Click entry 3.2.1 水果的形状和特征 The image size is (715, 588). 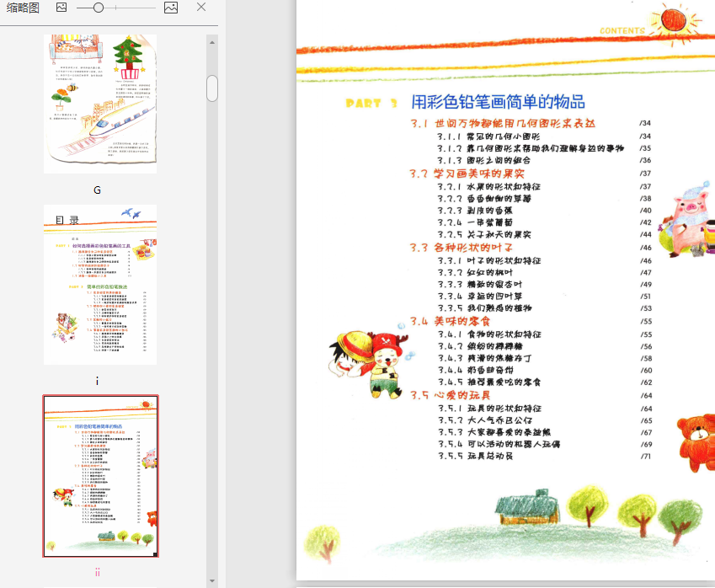coord(488,186)
